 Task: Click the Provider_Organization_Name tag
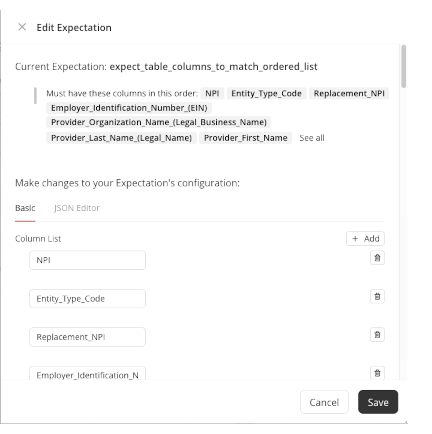tap(159, 122)
